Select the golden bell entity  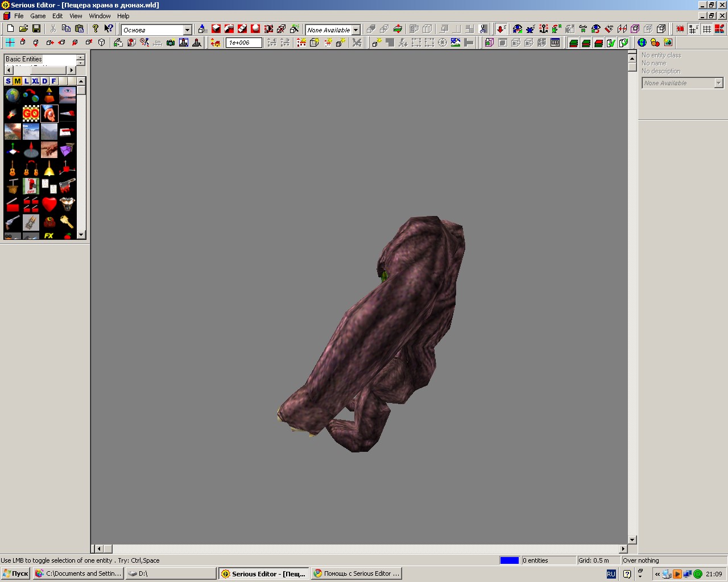pyautogui.click(x=49, y=168)
